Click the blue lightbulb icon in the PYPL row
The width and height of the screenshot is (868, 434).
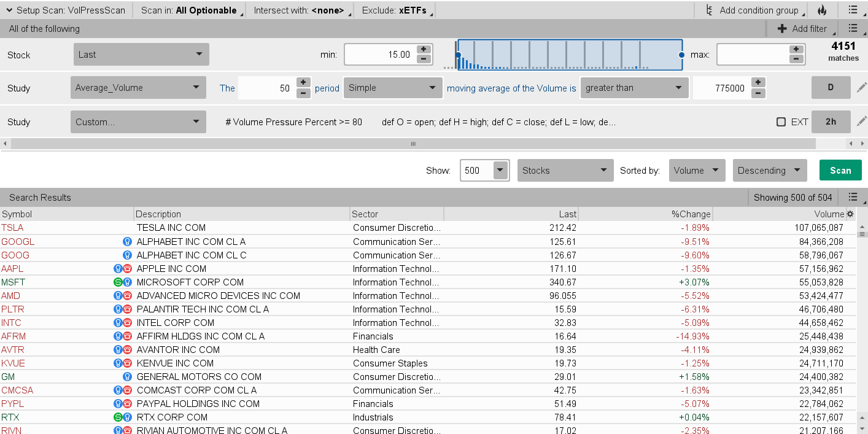tap(118, 403)
